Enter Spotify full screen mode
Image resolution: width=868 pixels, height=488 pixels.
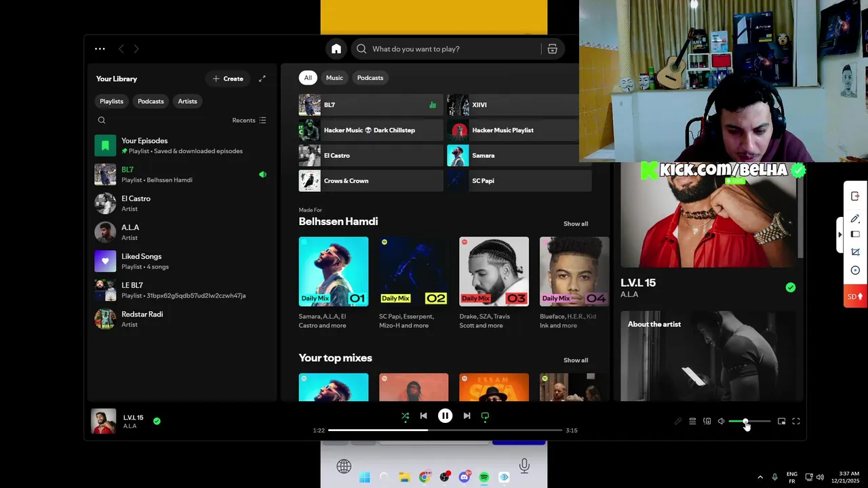tap(796, 422)
